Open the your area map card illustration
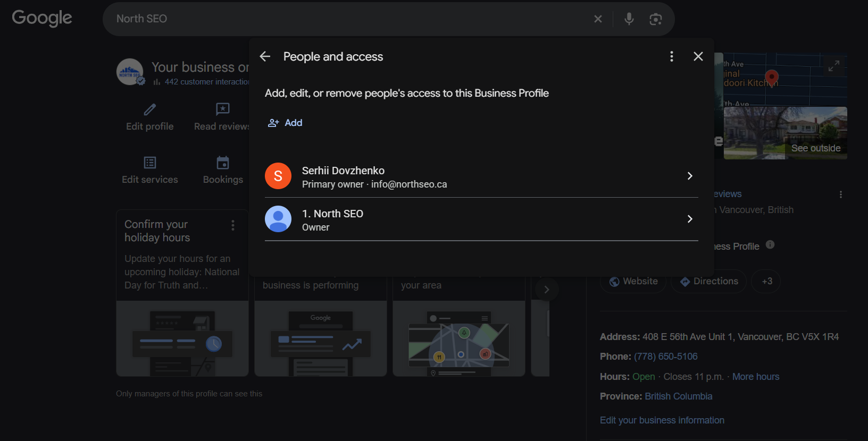 coord(459,338)
